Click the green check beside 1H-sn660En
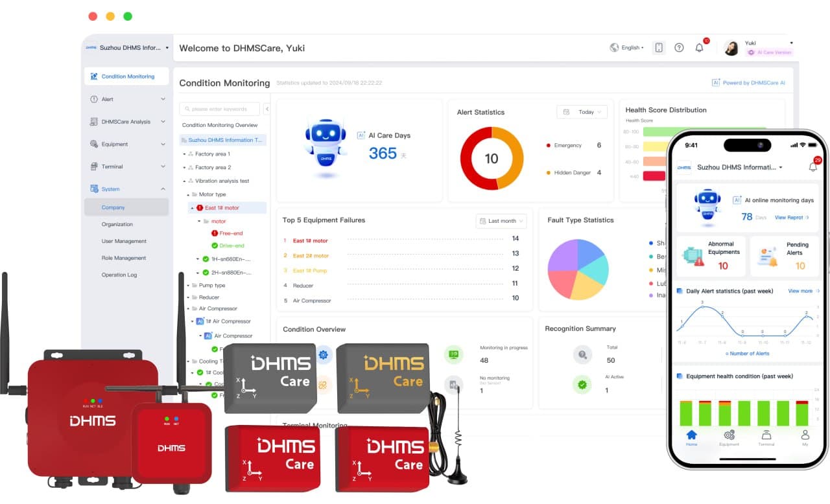This screenshot has width=830, height=504. pyautogui.click(x=206, y=259)
